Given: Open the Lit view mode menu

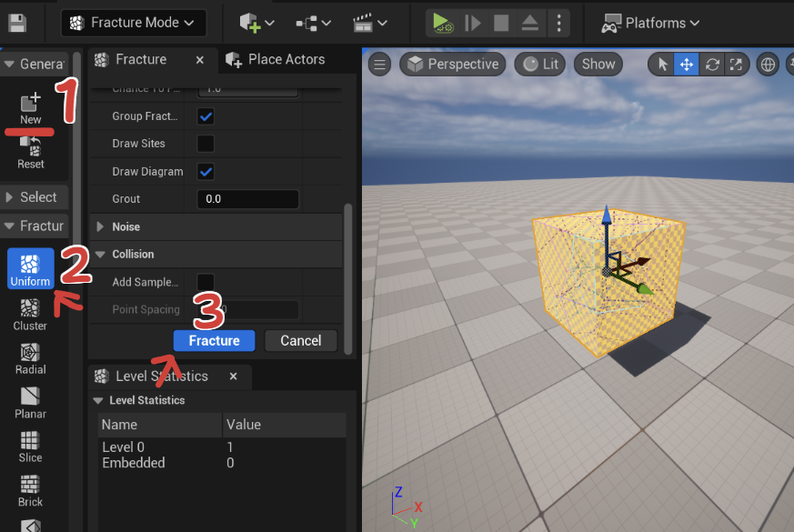Looking at the screenshot, I should coord(540,65).
